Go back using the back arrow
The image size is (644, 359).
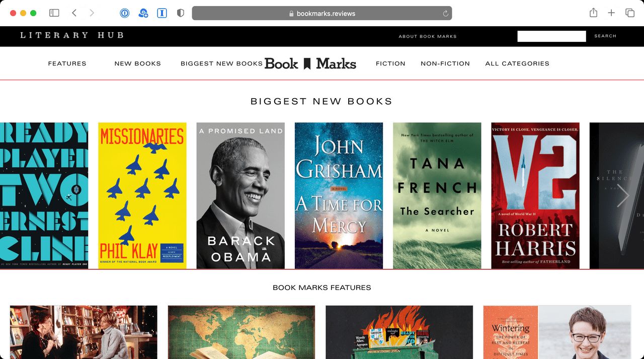[x=74, y=13]
